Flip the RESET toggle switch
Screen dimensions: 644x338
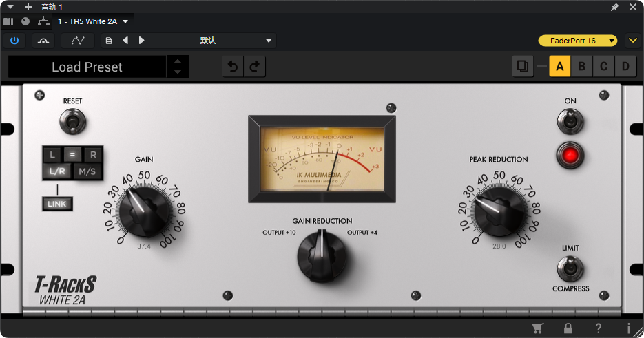[73, 122]
